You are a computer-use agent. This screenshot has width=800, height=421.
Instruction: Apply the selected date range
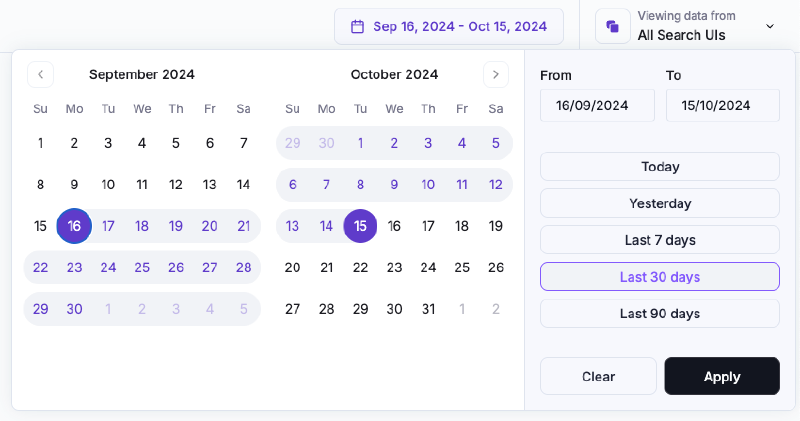(x=722, y=376)
